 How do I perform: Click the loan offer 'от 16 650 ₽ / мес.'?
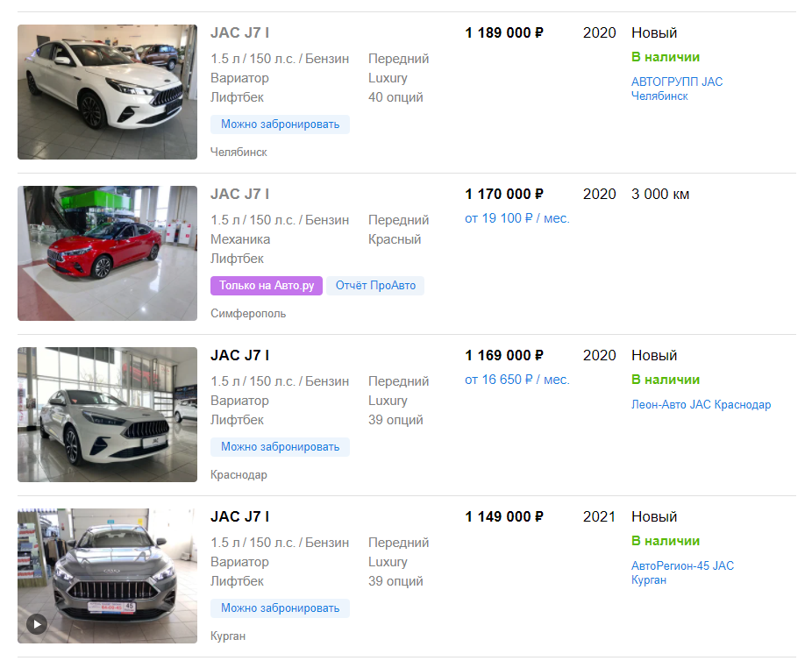point(516,380)
